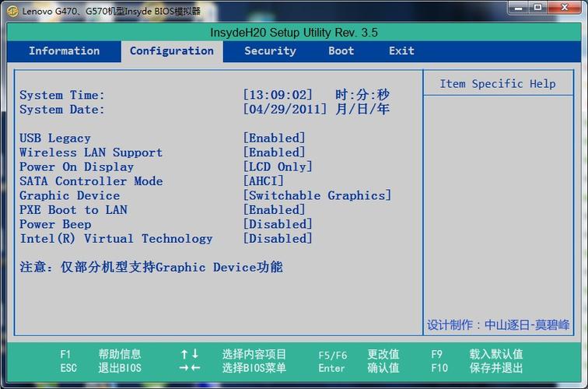Open Graphic Device [Switchable Graphics] options

(x=317, y=195)
